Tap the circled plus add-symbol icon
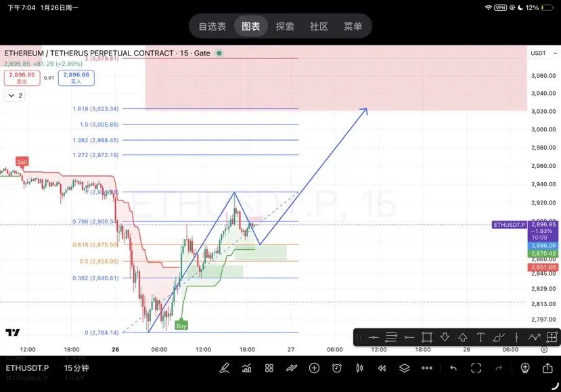This screenshot has width=561, height=392. [314, 368]
